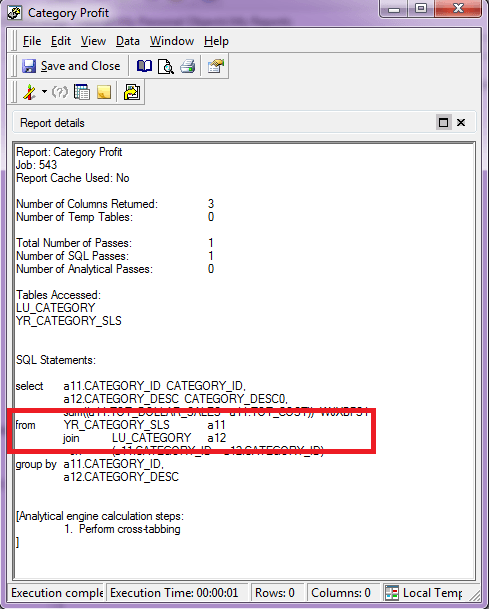Click the Printer icon
The image size is (489, 609).
188,66
